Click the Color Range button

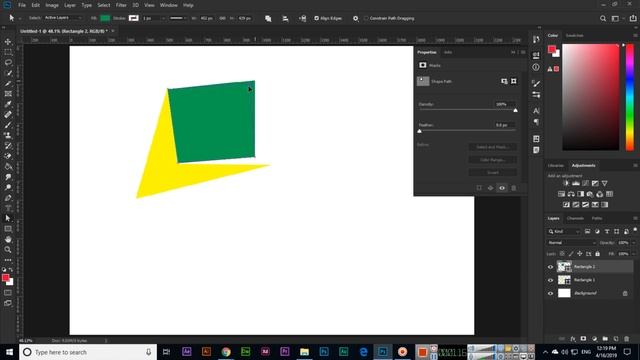(x=493, y=160)
